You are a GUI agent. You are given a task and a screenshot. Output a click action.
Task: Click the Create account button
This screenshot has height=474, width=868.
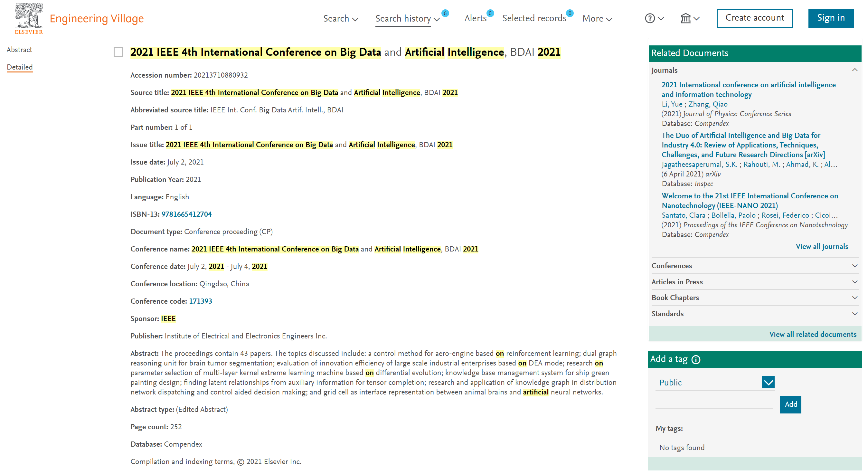click(754, 18)
